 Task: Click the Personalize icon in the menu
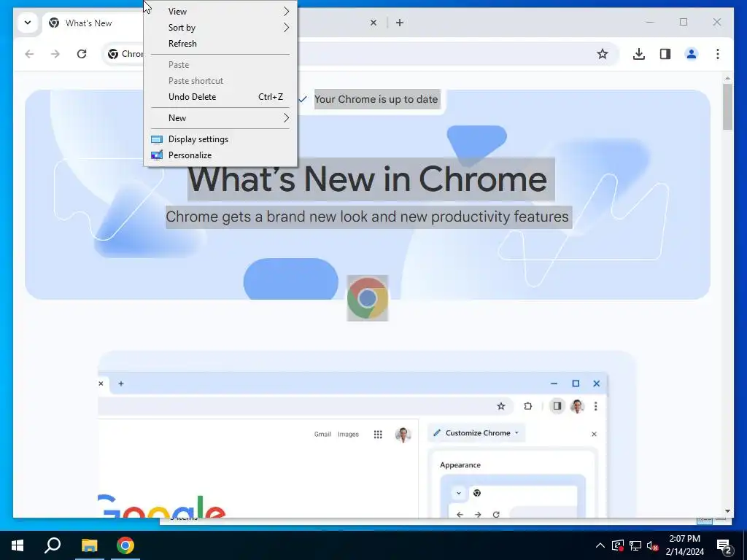click(x=157, y=155)
